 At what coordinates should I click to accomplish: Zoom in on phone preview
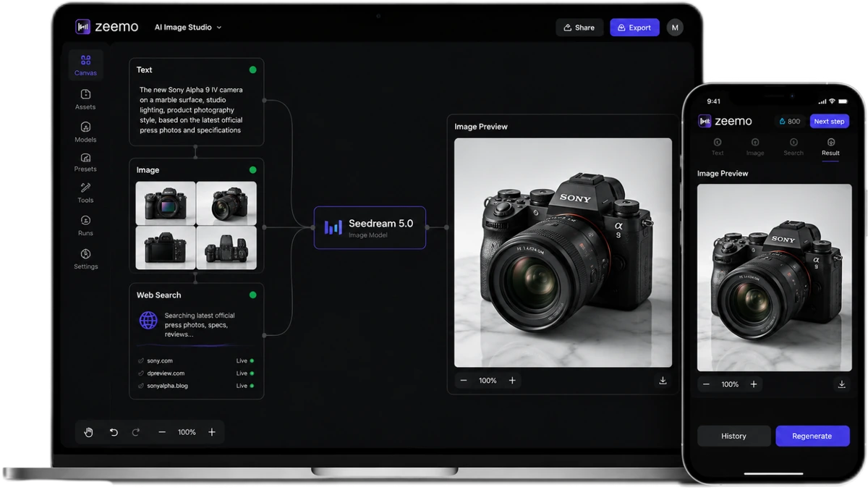pos(754,384)
